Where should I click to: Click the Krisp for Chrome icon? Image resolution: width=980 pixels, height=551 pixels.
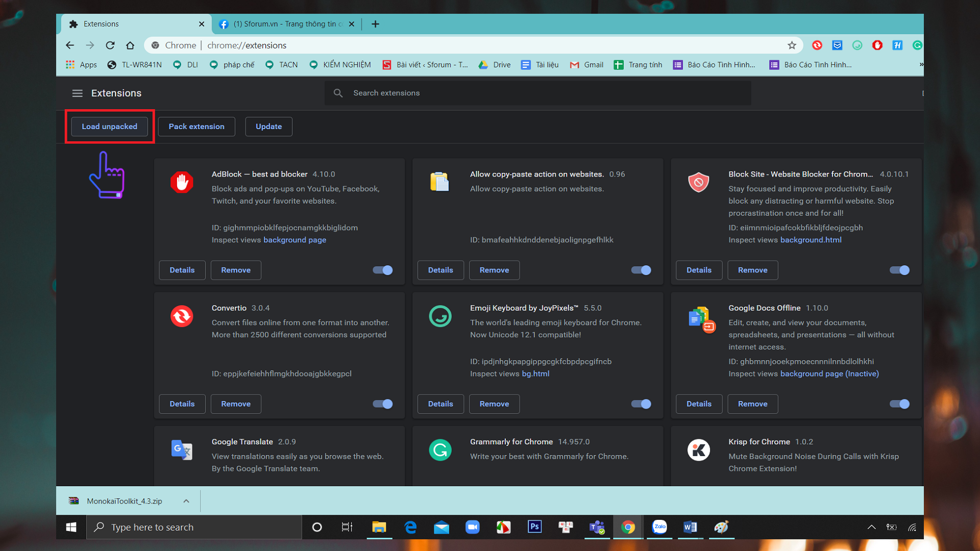(698, 450)
